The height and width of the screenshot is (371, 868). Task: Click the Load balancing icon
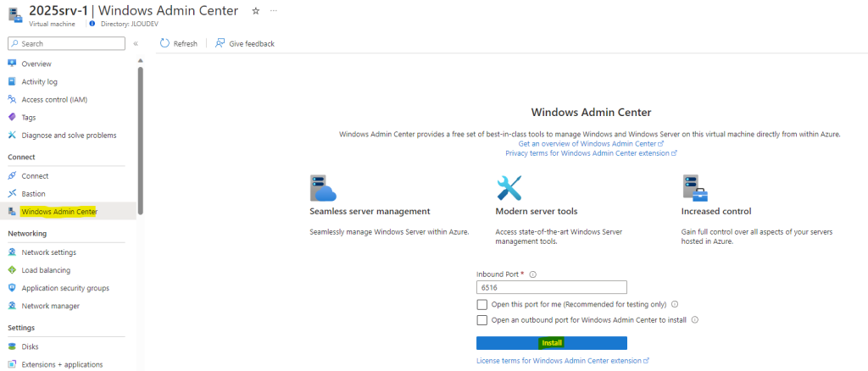[x=12, y=270]
